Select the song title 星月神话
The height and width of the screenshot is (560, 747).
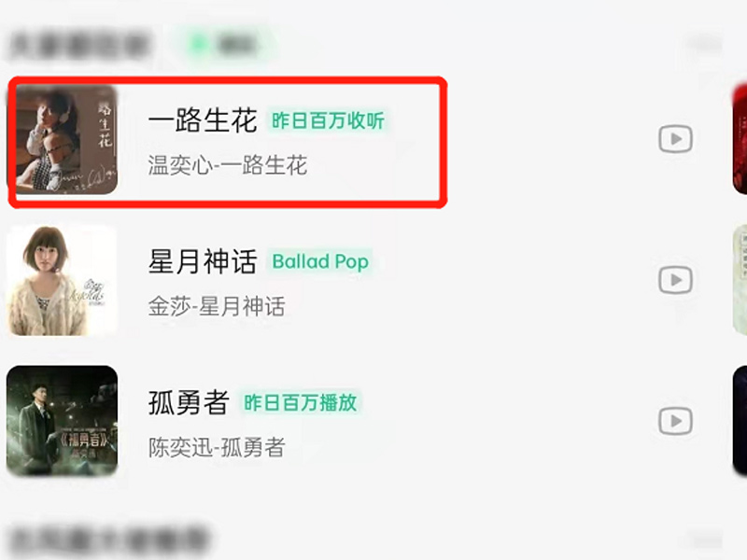click(x=203, y=261)
